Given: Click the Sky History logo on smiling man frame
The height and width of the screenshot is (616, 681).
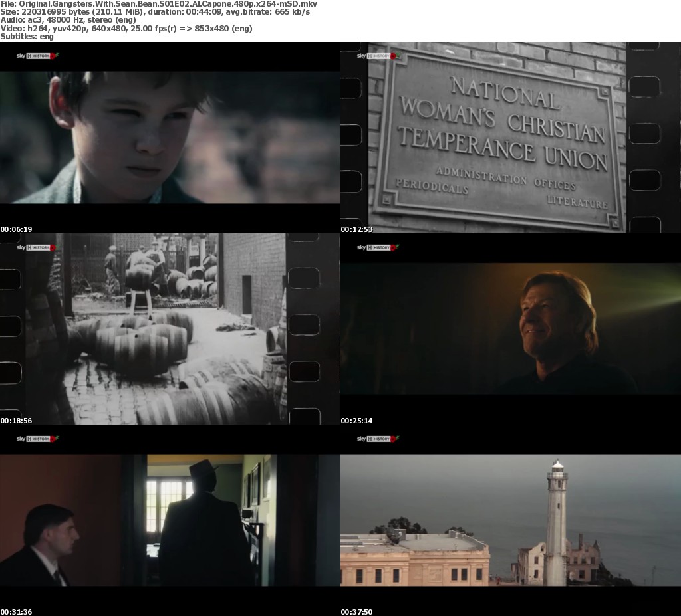Looking at the screenshot, I should 377,247.
